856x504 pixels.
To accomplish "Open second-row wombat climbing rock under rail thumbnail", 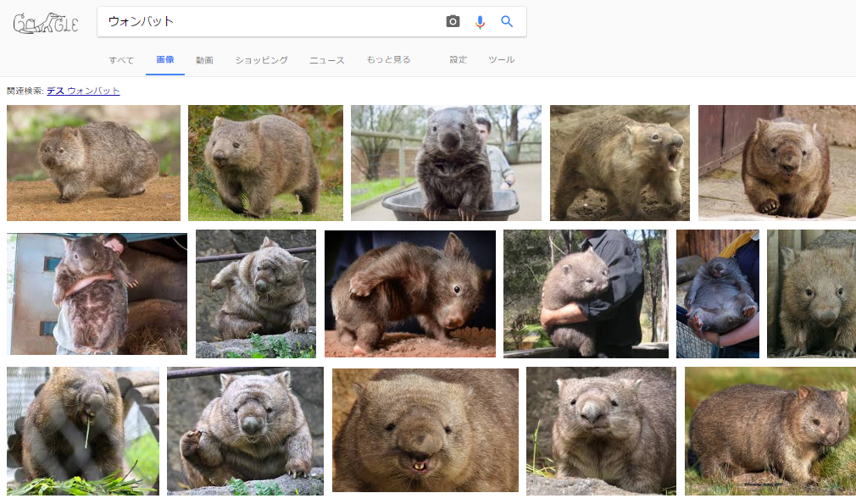I will point(255,294).
